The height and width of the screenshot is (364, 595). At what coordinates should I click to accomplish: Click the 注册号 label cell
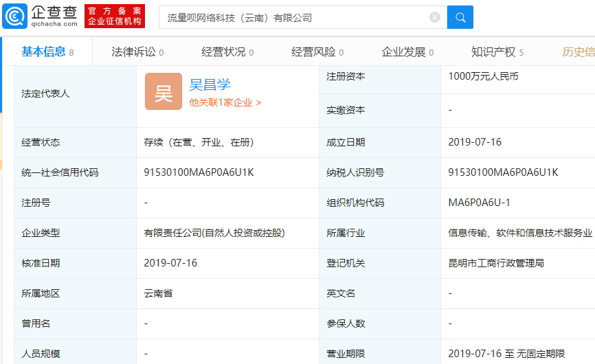[x=76, y=203]
